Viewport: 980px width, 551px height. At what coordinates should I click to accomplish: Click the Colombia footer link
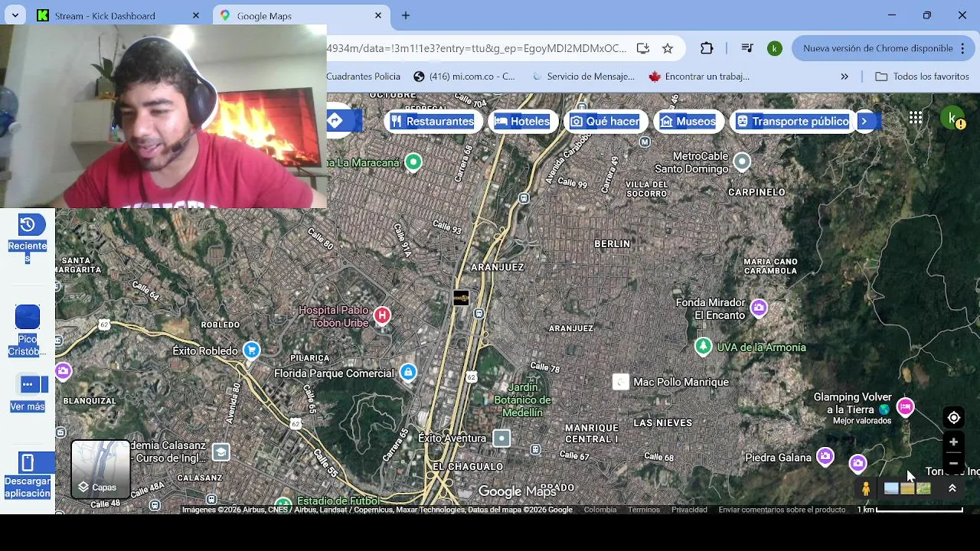600,510
